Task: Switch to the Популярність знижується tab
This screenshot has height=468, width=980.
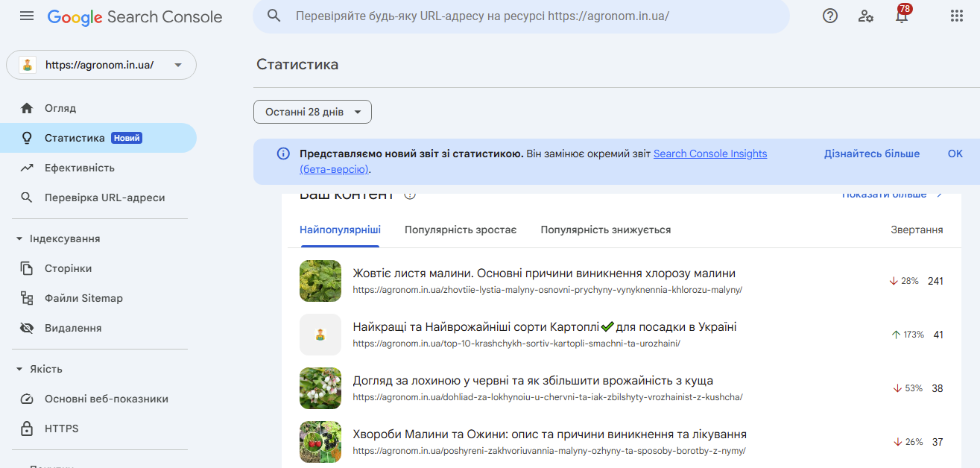Action: tap(606, 230)
